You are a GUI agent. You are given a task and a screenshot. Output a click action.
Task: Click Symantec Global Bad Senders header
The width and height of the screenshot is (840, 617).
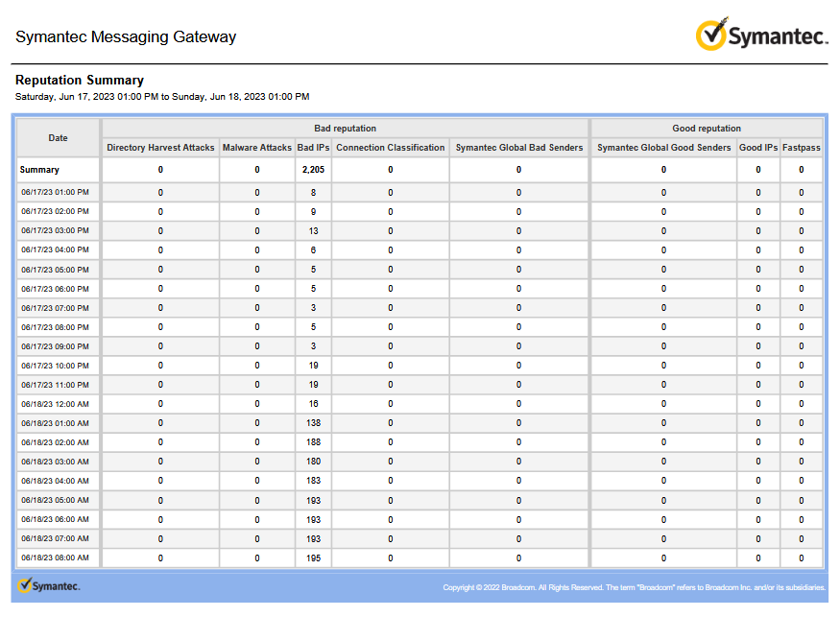[x=518, y=147]
